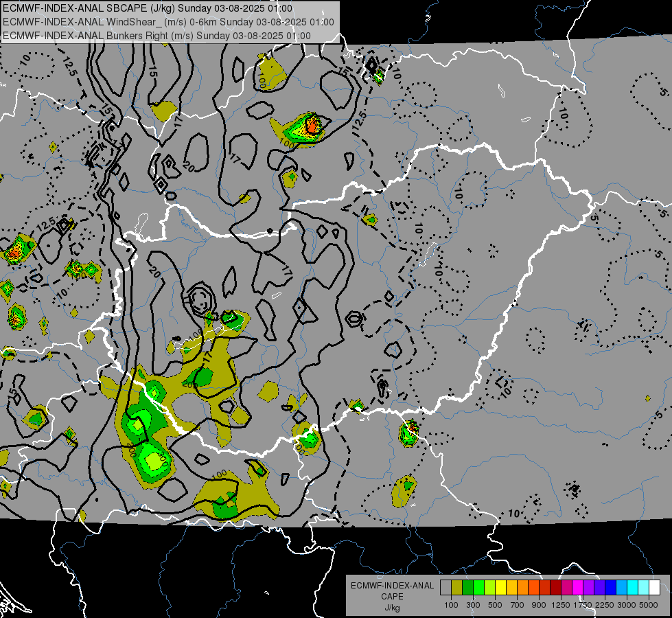Pick the sky blue swatch ending at 3000
This screenshot has width=672, height=618.
click(x=622, y=588)
